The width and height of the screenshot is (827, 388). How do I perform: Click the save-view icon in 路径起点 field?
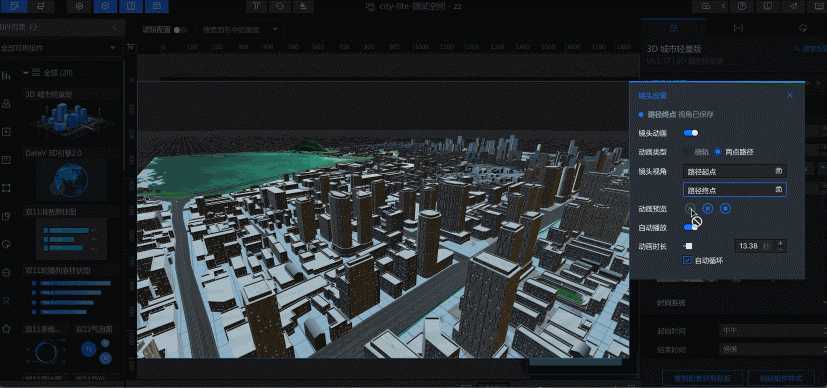coord(778,171)
